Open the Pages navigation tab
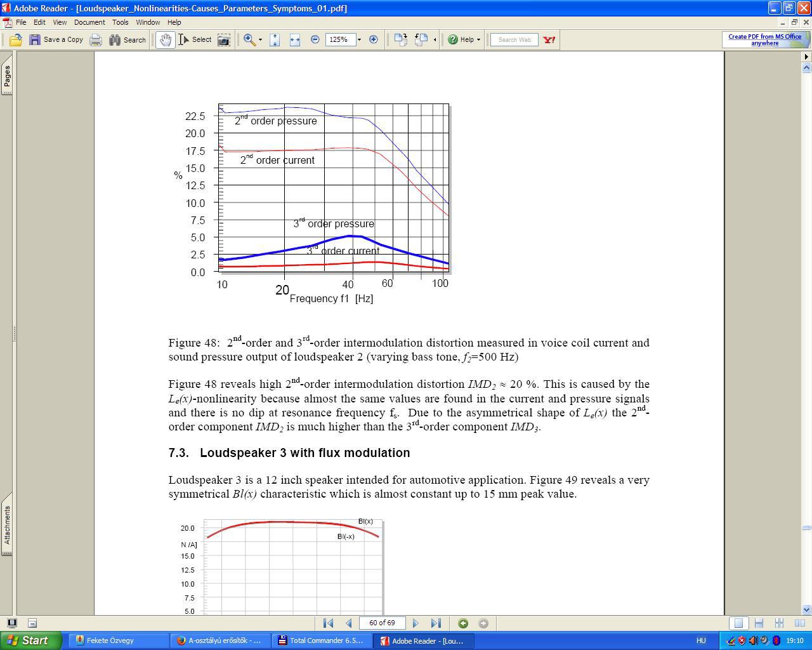 (x=7, y=76)
